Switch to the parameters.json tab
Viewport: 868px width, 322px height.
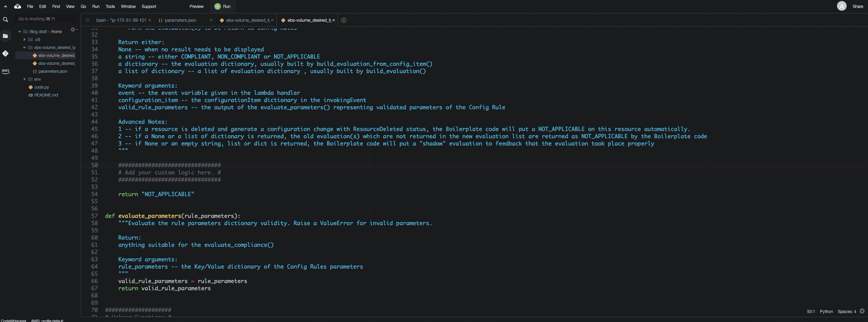pyautogui.click(x=180, y=20)
